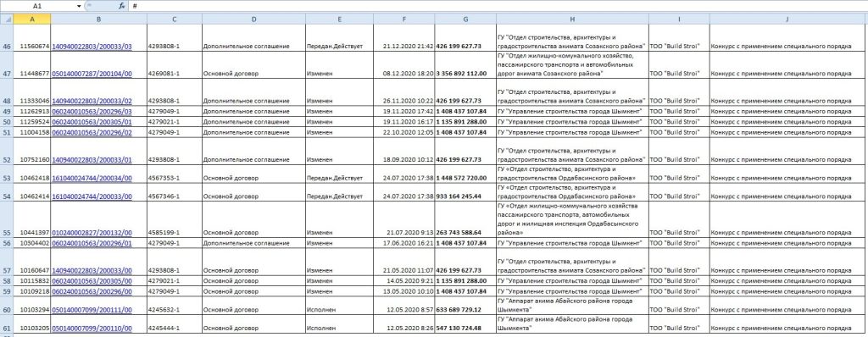The height and width of the screenshot is (337, 868).
Task: Open link 161040024744/200034/00
Action: point(92,178)
